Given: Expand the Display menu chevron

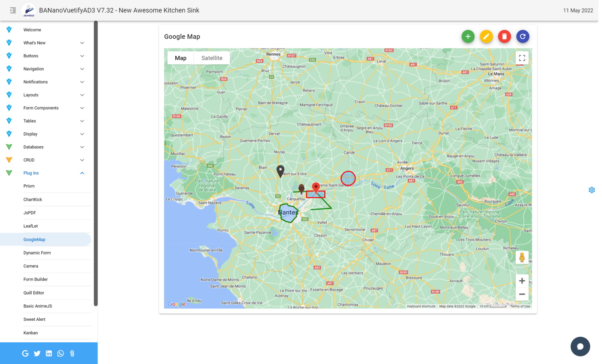Looking at the screenshot, I should 82,134.
